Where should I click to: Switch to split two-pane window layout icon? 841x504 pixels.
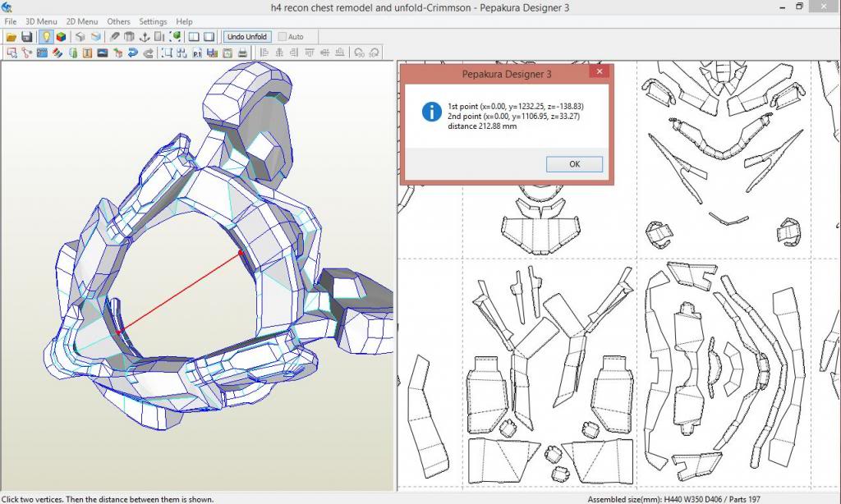[x=194, y=37]
